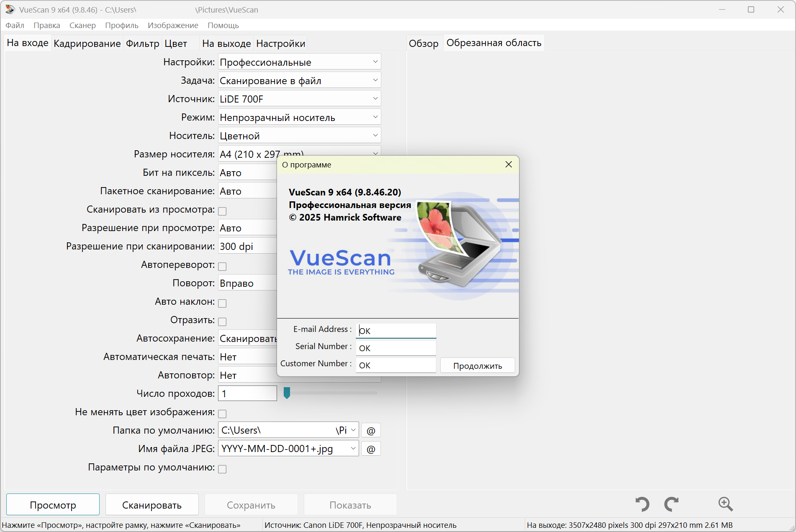Image resolution: width=796 pixels, height=532 pixels.
Task: Click the 'Сканировать' button
Action: (152, 505)
